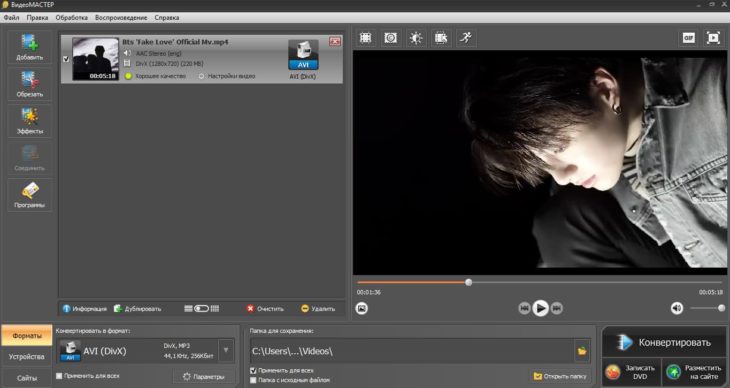The height and width of the screenshot is (388, 730).
Task: Skip forward with next button
Action: [x=557, y=308]
